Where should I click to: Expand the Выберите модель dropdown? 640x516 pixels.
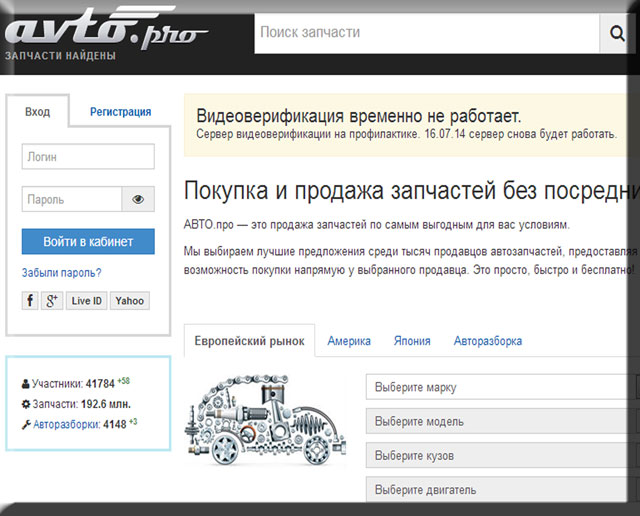point(500,421)
